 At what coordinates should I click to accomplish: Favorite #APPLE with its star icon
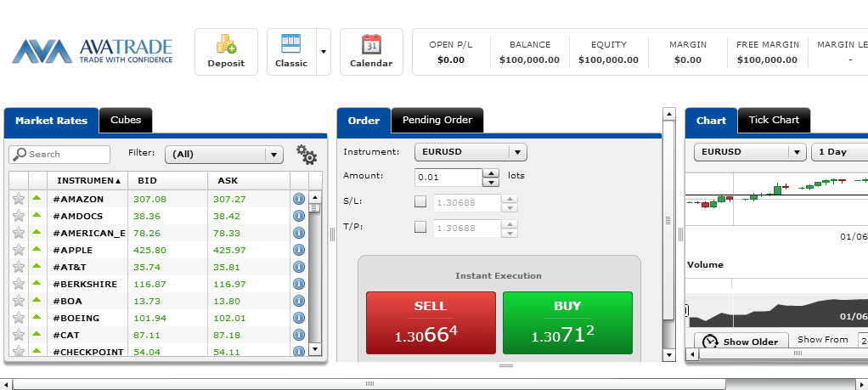click(x=19, y=250)
